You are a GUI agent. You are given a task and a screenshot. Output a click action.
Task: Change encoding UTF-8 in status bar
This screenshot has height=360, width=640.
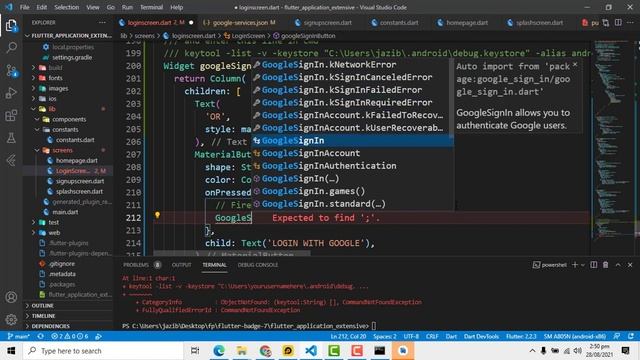click(x=411, y=336)
